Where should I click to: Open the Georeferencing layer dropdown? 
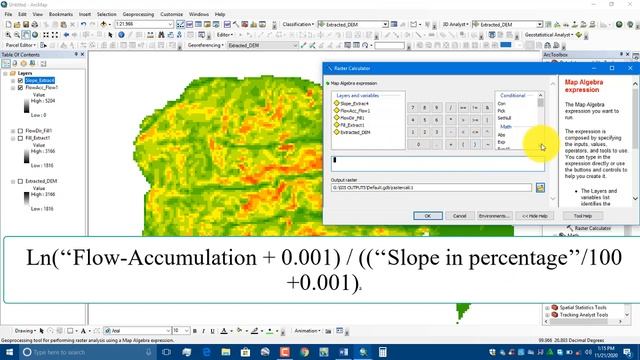click(x=295, y=45)
